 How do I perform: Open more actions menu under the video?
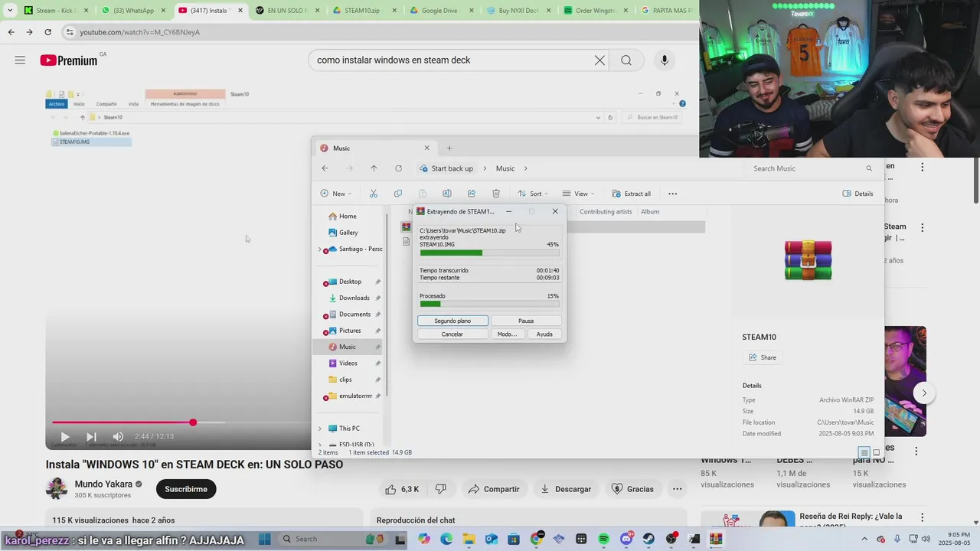677,489
